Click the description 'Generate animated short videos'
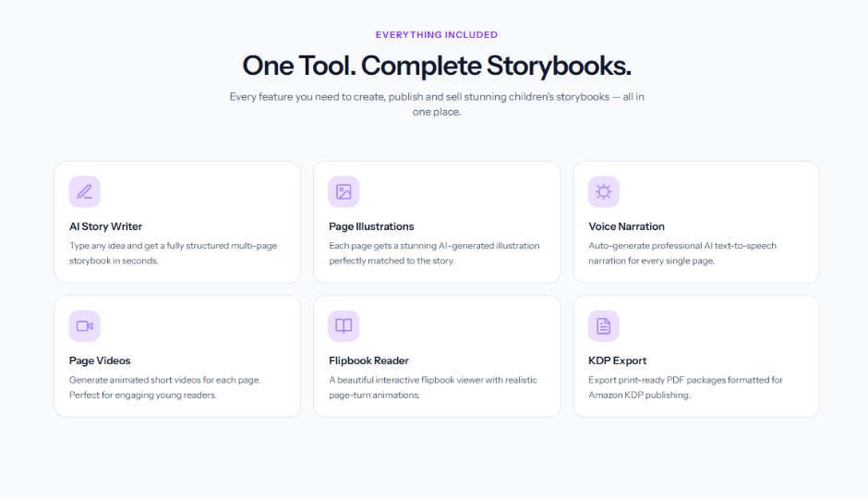The height and width of the screenshot is (499, 868). pyautogui.click(x=164, y=387)
